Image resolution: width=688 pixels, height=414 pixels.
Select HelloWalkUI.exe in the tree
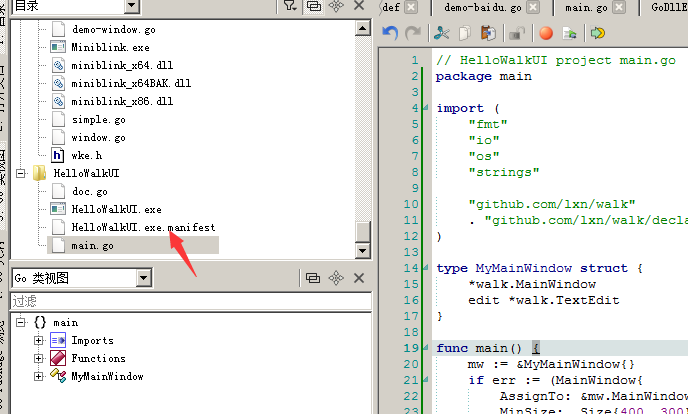point(117,209)
